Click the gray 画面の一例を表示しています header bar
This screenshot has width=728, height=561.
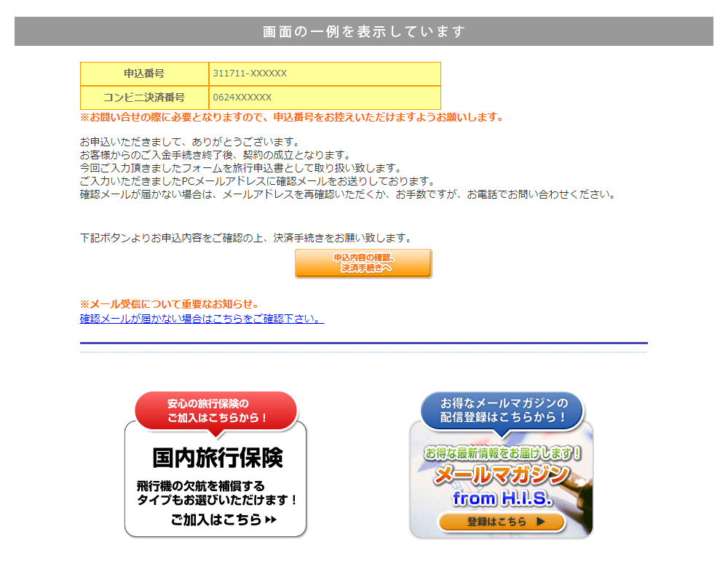coord(363,31)
